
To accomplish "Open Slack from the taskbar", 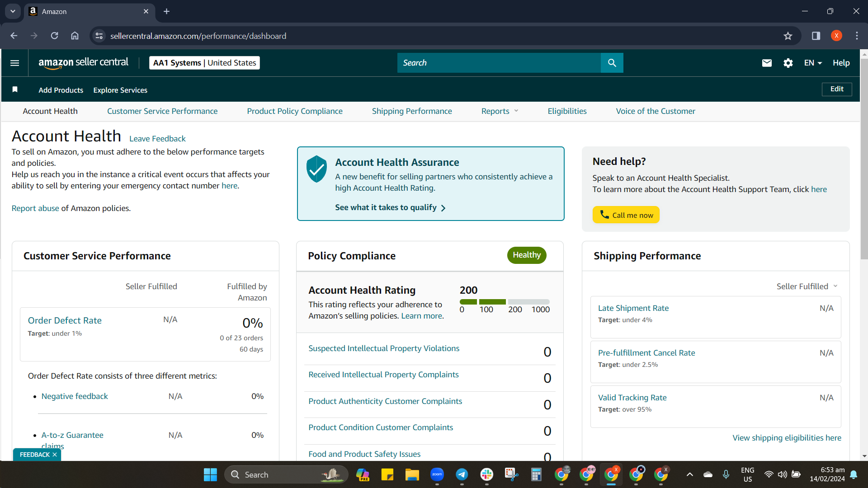I will pyautogui.click(x=486, y=474).
